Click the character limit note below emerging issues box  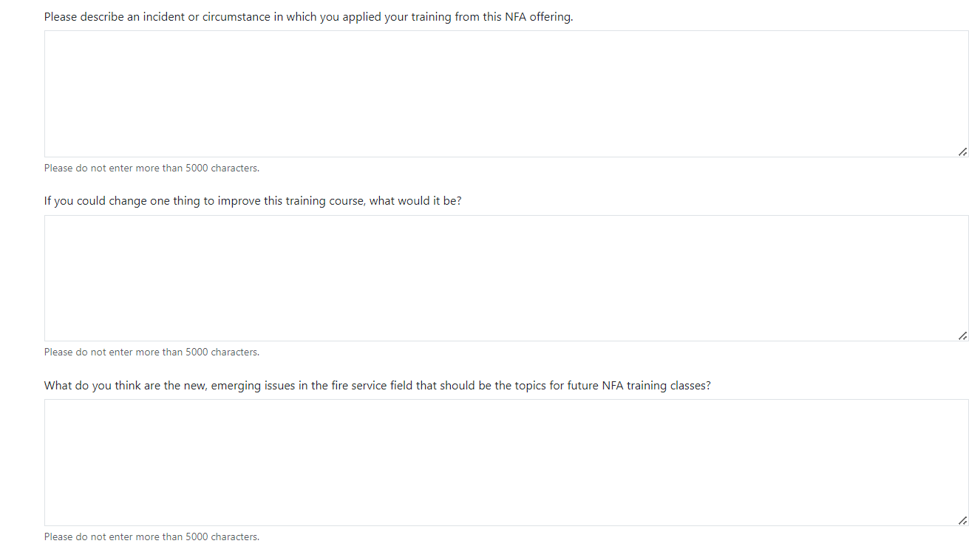click(152, 537)
